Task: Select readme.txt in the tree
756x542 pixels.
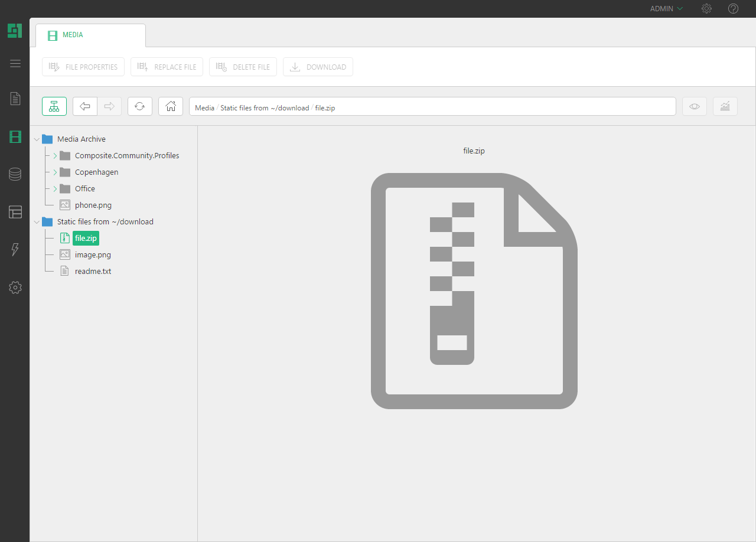Action: pyautogui.click(x=93, y=272)
